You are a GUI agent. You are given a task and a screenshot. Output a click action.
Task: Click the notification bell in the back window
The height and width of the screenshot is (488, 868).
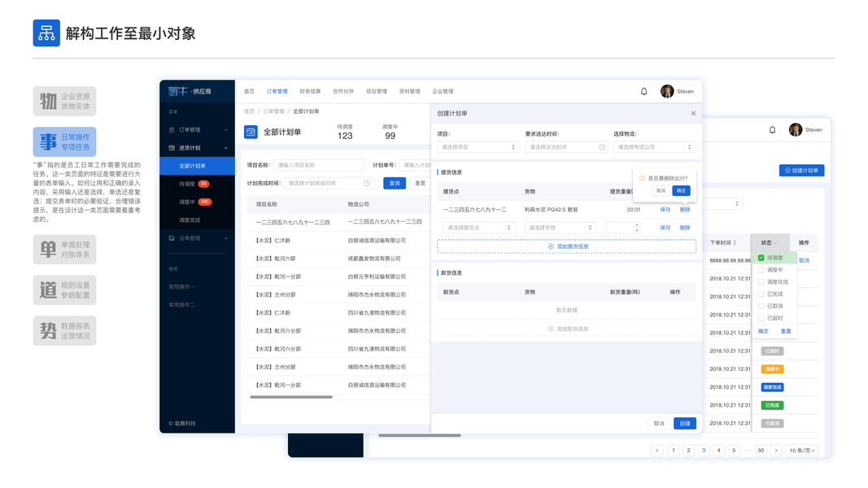pos(772,130)
